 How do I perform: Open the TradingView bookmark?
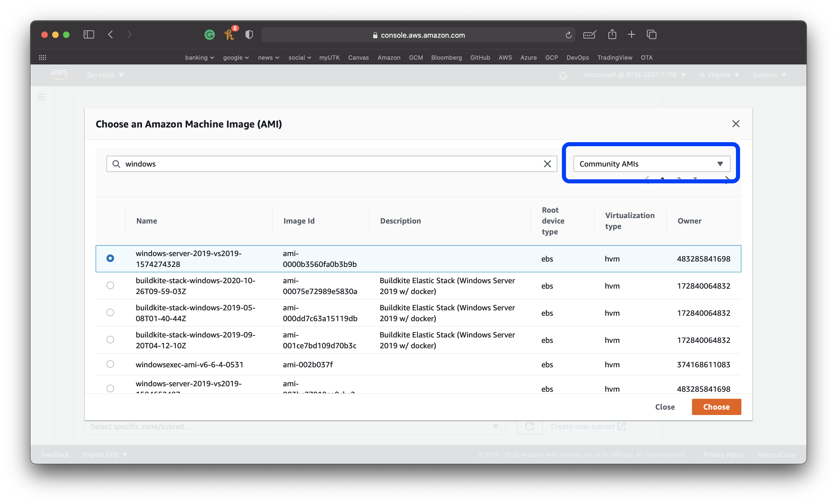615,58
